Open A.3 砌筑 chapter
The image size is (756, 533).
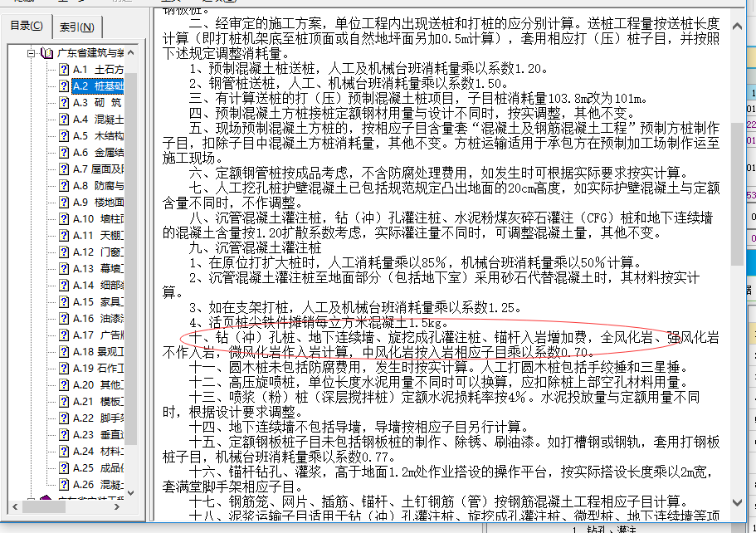[98, 103]
